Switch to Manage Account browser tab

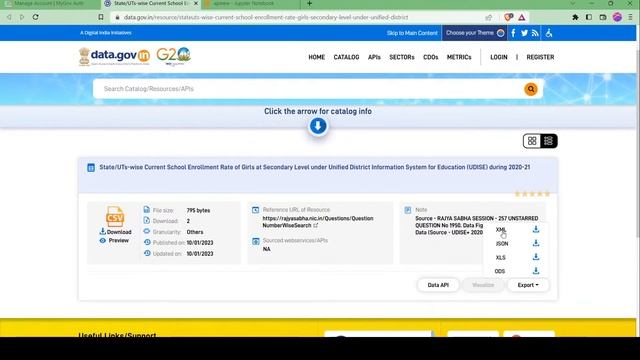(x=49, y=4)
